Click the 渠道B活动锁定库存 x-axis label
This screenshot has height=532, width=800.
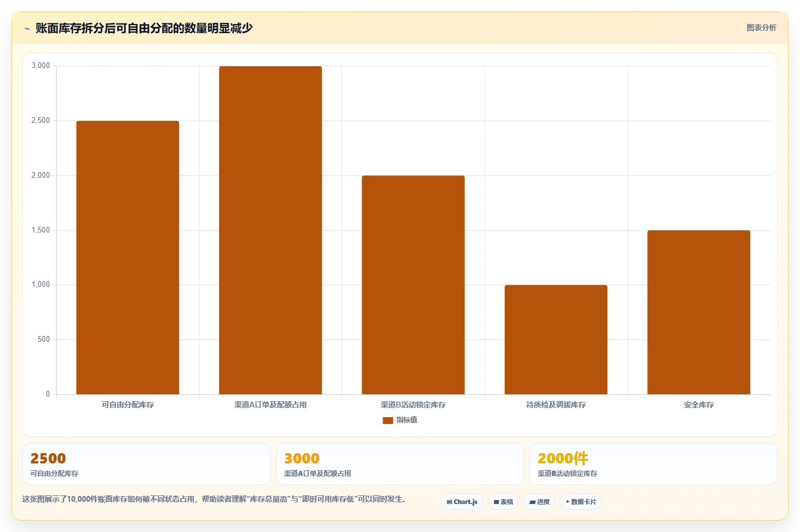tap(413, 405)
